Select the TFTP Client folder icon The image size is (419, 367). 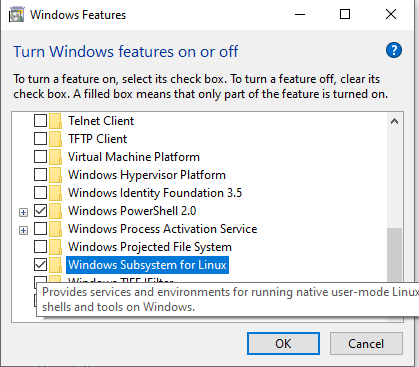coord(55,139)
